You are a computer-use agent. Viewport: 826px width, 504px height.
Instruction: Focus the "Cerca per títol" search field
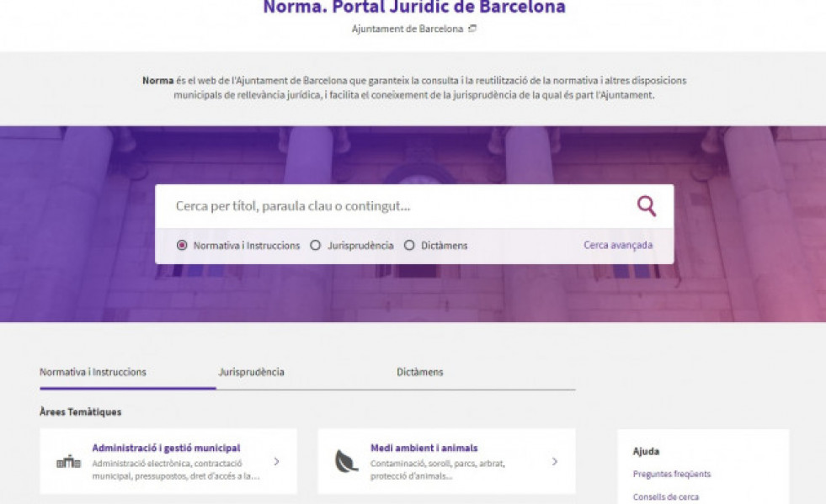(x=396, y=206)
